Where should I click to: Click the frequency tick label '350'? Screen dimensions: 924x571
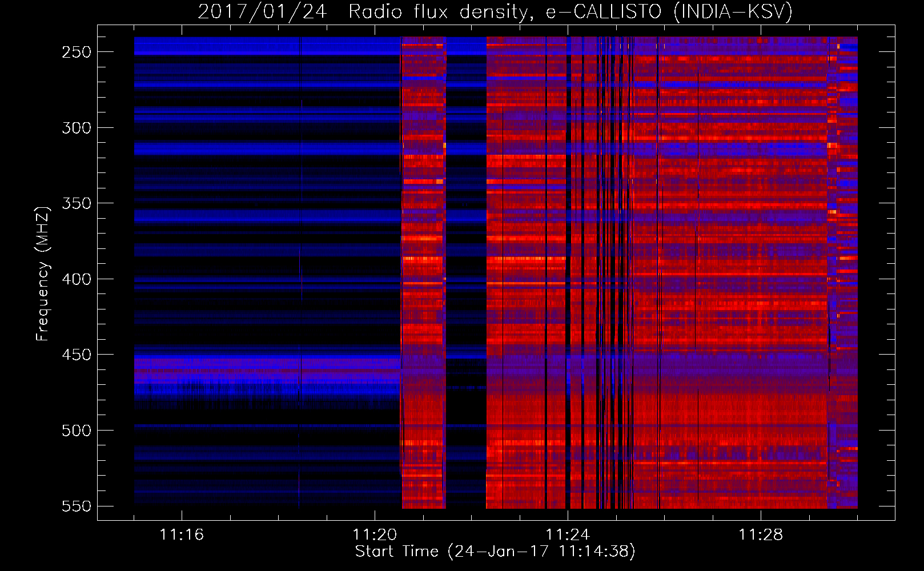pos(77,203)
